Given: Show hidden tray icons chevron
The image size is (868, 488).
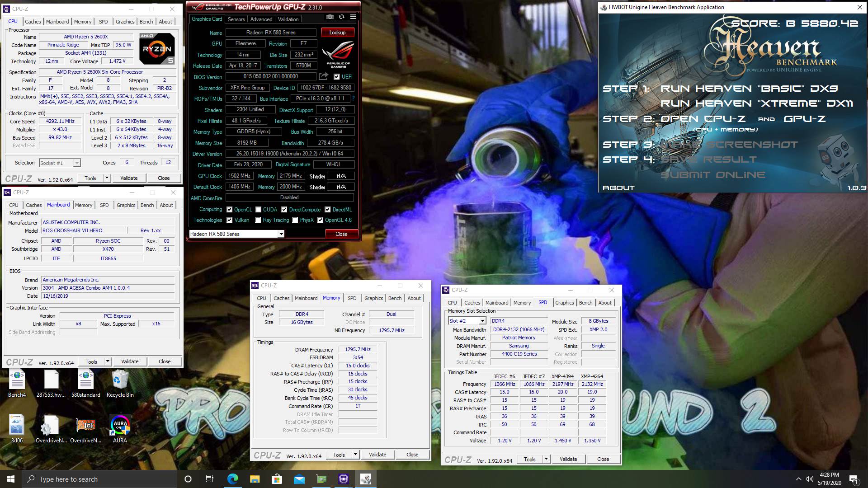Looking at the screenshot, I should [798, 479].
